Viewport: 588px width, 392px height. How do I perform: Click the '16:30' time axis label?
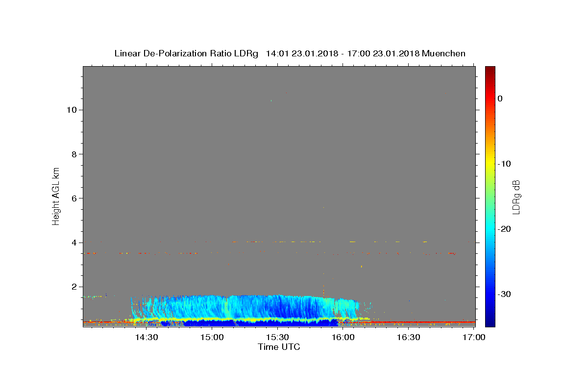pos(409,338)
